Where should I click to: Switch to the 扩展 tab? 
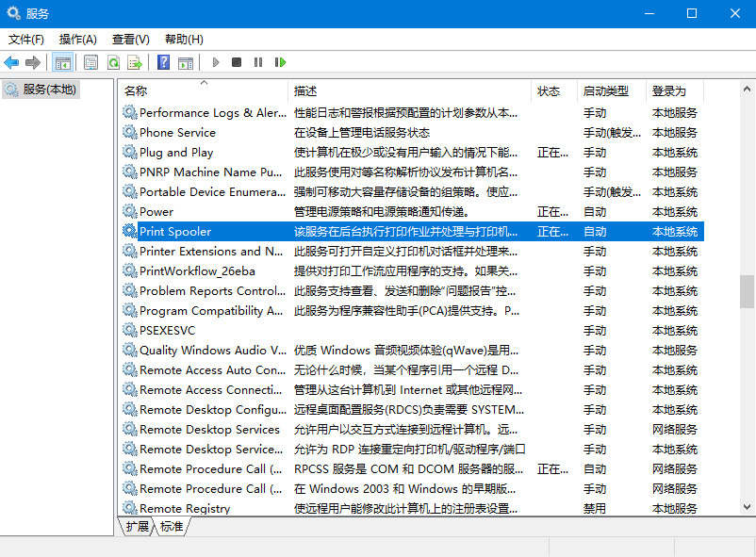click(137, 527)
